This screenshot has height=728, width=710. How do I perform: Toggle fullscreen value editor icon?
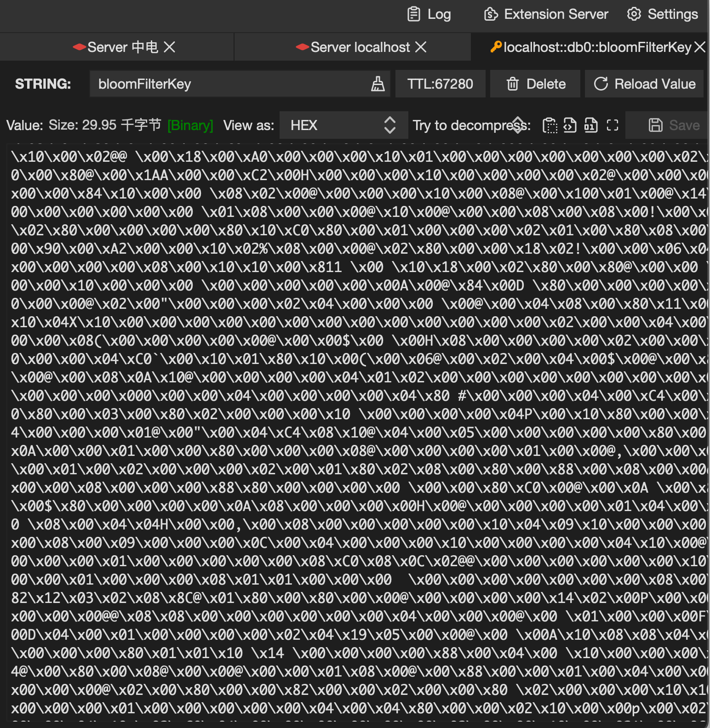[x=613, y=125]
